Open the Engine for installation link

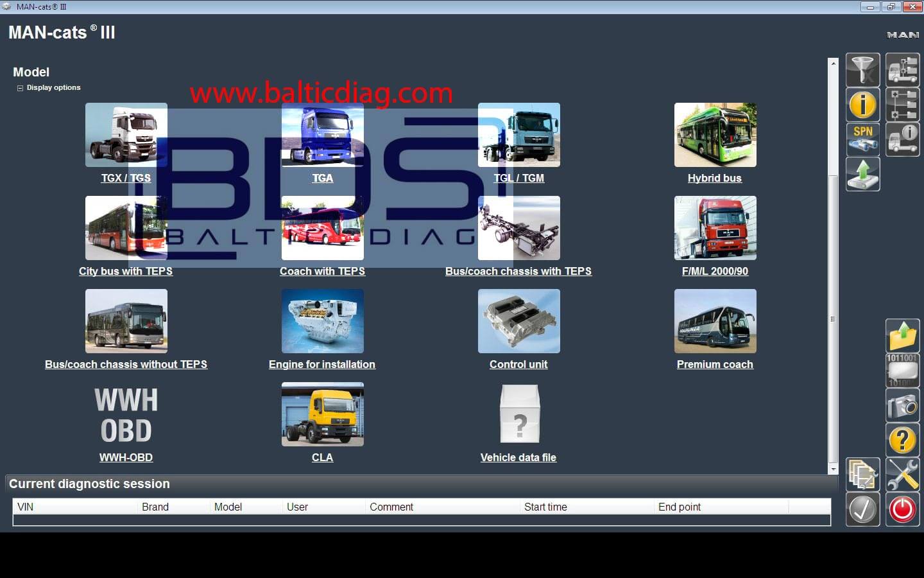coord(322,364)
